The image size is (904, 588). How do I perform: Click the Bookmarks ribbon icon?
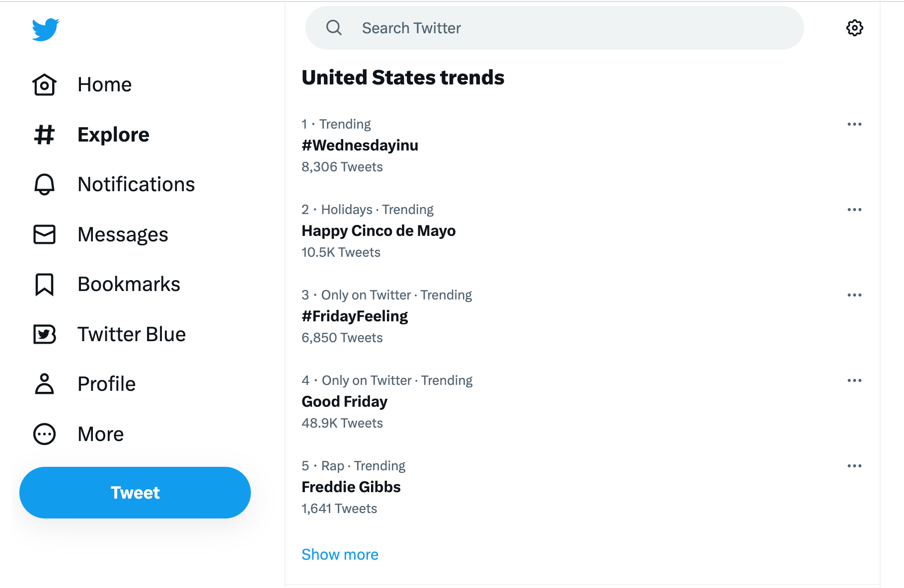(44, 285)
